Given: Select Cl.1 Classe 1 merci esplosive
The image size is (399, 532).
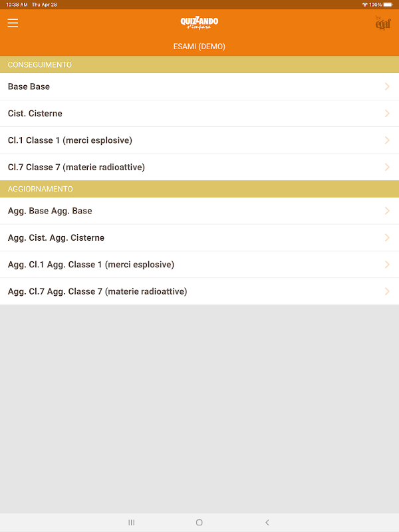Looking at the screenshot, I should tap(70, 140).
